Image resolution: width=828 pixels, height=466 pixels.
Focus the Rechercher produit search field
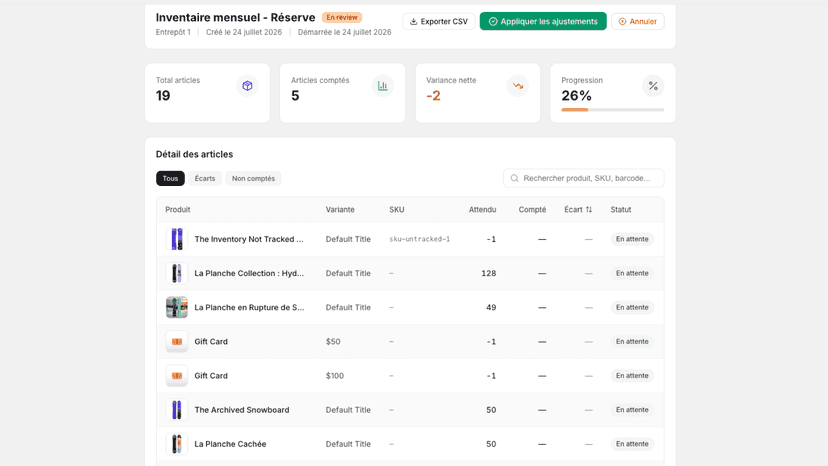[584, 179]
